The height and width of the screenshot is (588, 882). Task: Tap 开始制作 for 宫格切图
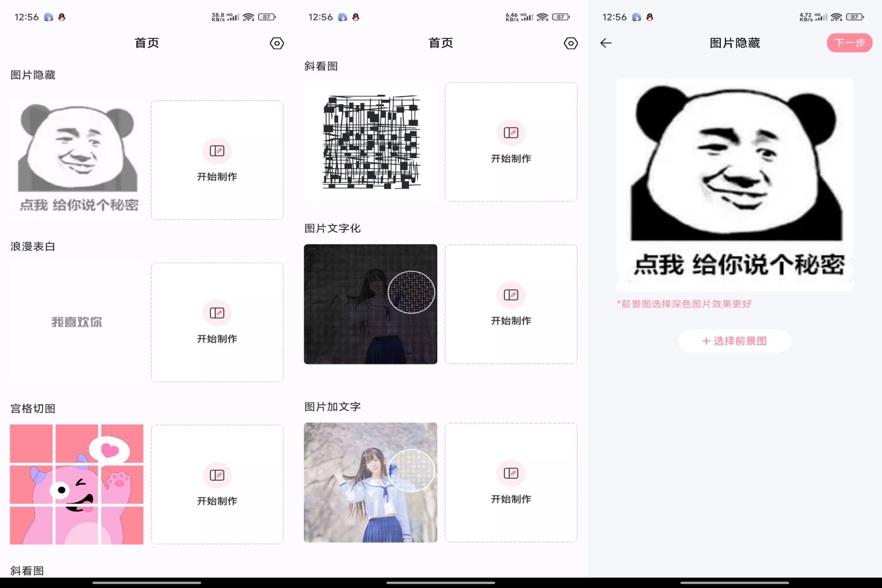pyautogui.click(x=217, y=501)
